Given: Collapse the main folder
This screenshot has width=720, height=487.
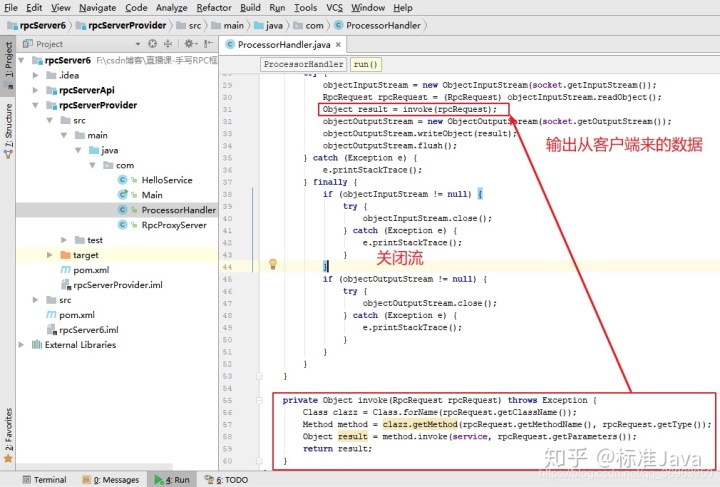Looking at the screenshot, I should 64,135.
